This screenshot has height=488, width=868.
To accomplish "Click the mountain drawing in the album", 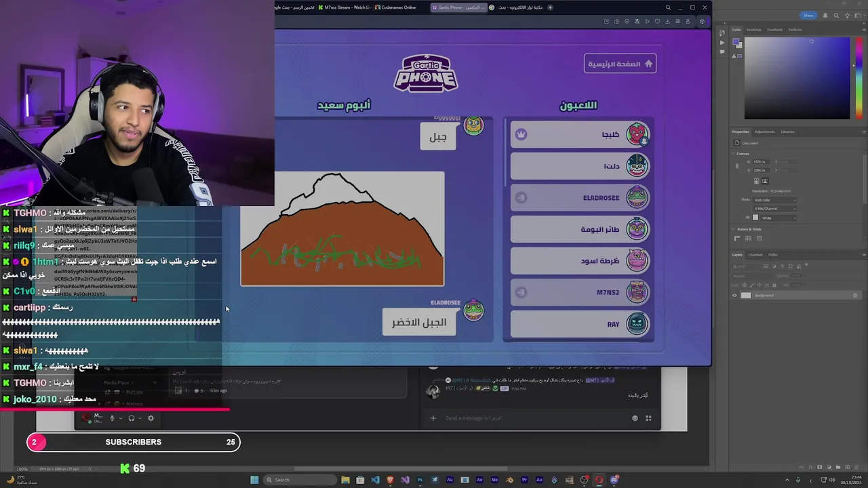I will click(342, 229).
